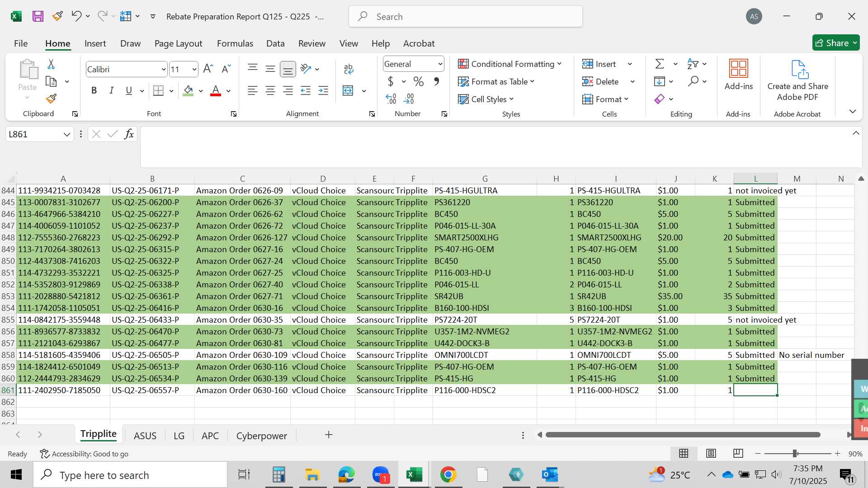The width and height of the screenshot is (868, 488).
Task: Expand the formula bar
Action: [x=856, y=133]
